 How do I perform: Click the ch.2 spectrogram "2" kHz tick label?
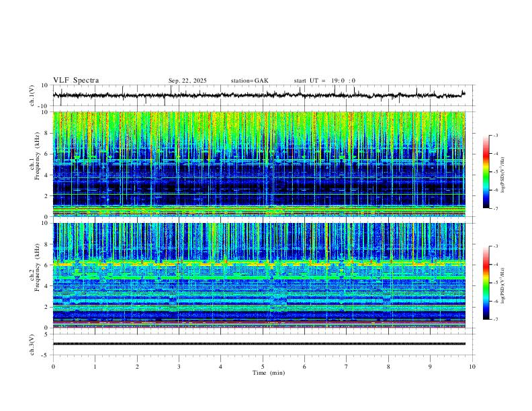(x=46, y=307)
